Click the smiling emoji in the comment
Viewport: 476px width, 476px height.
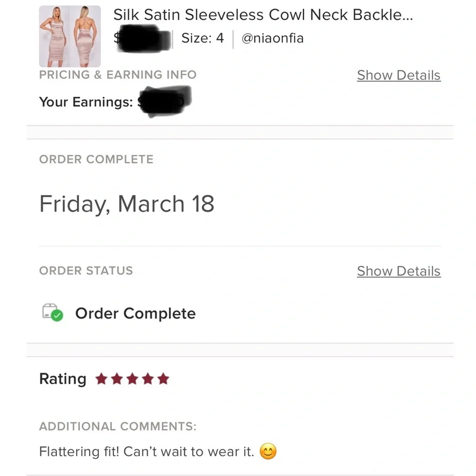pyautogui.click(x=268, y=451)
